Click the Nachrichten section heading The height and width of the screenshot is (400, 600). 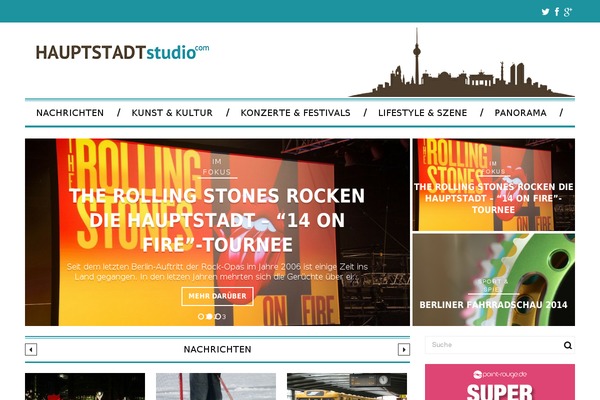coord(217,349)
